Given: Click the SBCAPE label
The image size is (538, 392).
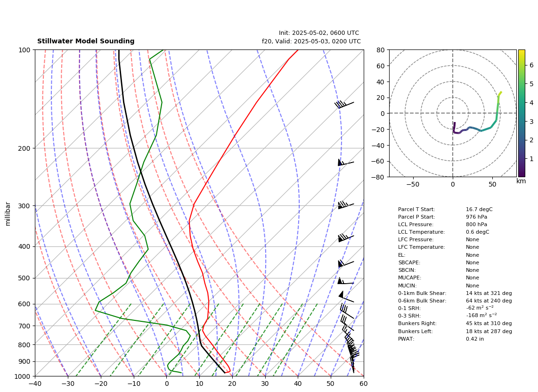Looking at the screenshot, I should click(x=409, y=262).
